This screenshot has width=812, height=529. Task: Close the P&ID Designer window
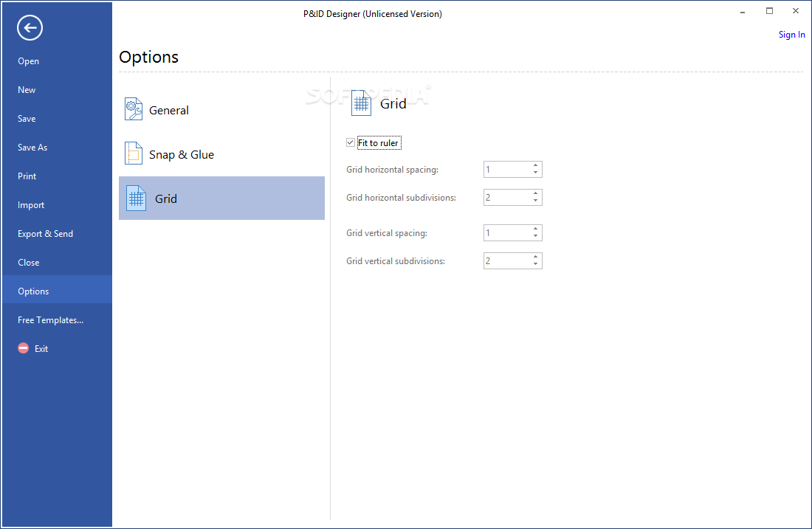click(x=796, y=11)
